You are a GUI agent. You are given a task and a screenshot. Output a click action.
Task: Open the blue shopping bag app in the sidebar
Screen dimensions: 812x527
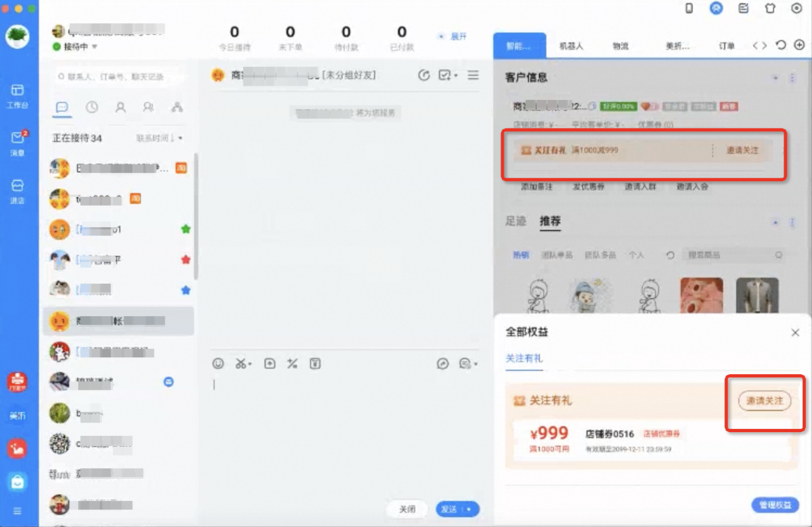pos(17,481)
